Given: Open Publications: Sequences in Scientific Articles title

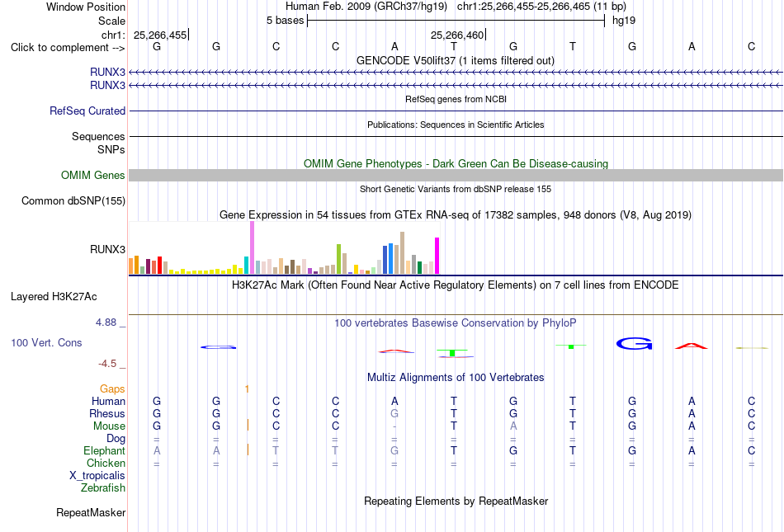Looking at the screenshot, I should pyautogui.click(x=456, y=125).
